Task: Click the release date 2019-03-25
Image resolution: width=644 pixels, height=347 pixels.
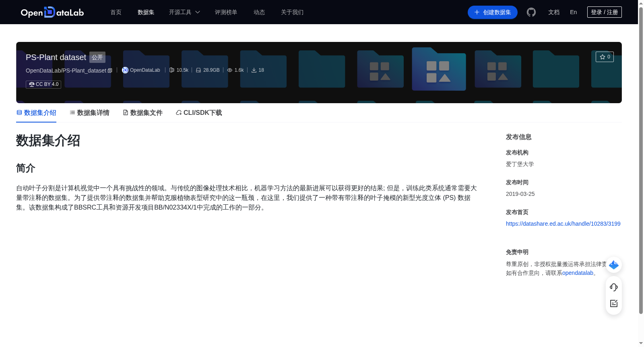Action: pos(520,194)
